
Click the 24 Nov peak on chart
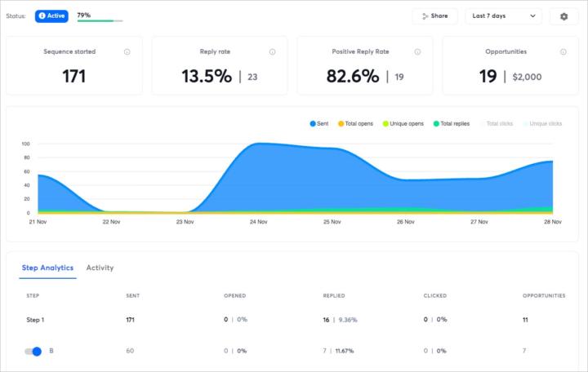tap(257, 144)
